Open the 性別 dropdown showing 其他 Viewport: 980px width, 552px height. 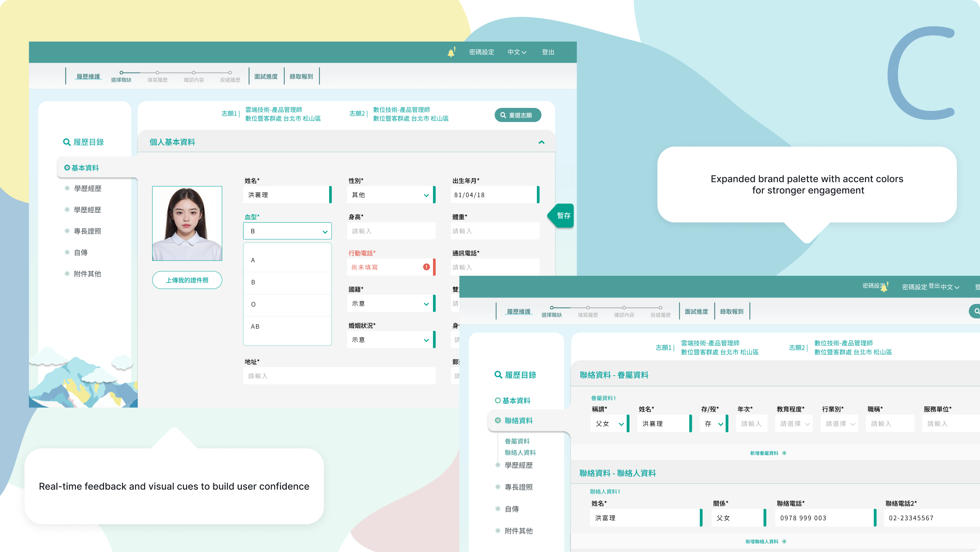tap(390, 195)
